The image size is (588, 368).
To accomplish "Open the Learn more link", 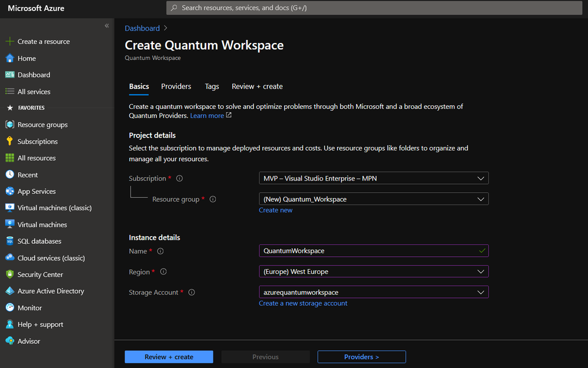I will pyautogui.click(x=207, y=115).
